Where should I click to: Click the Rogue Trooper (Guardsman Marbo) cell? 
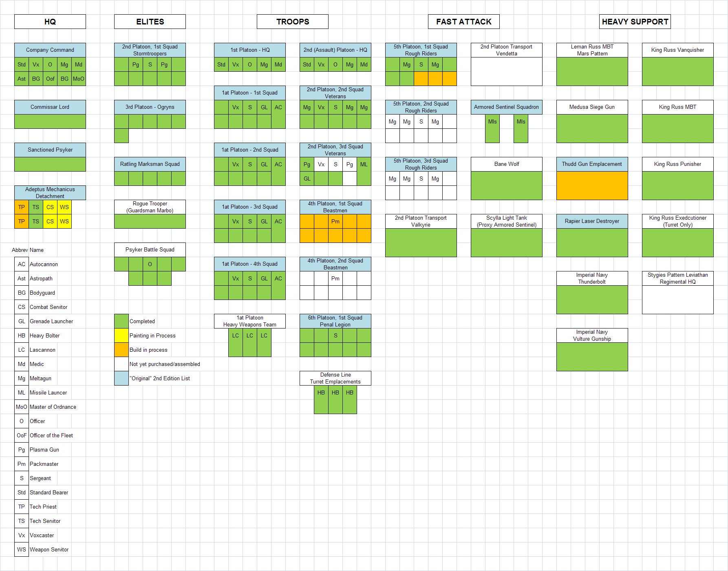click(x=150, y=207)
